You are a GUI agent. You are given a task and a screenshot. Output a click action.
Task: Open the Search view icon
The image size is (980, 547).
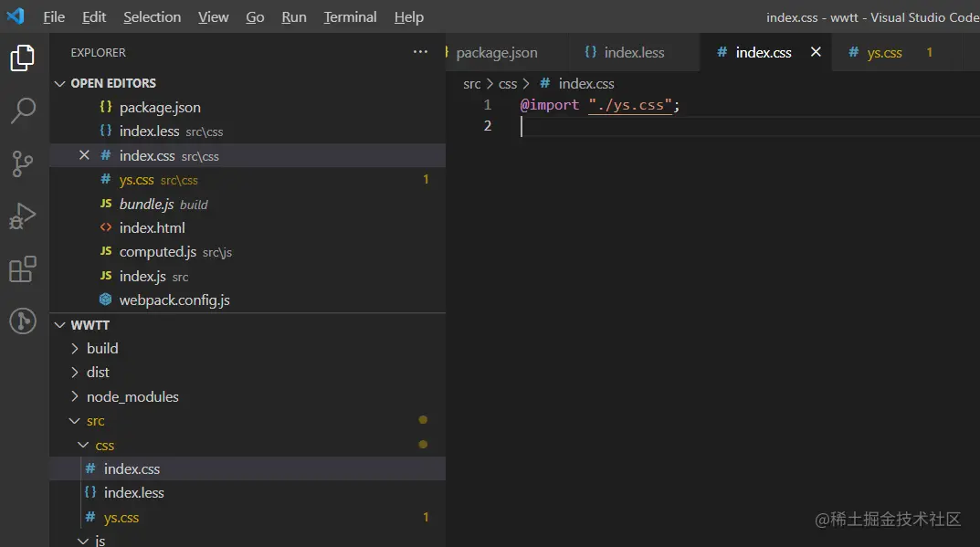click(x=22, y=110)
